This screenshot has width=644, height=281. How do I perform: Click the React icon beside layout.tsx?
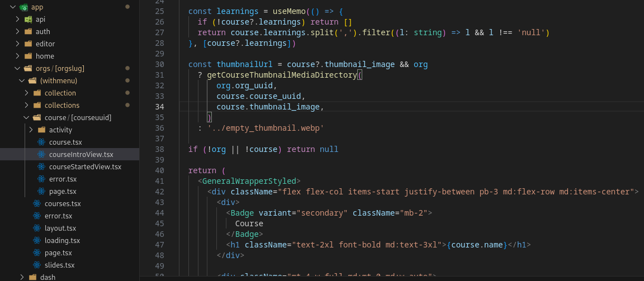pos(37,228)
